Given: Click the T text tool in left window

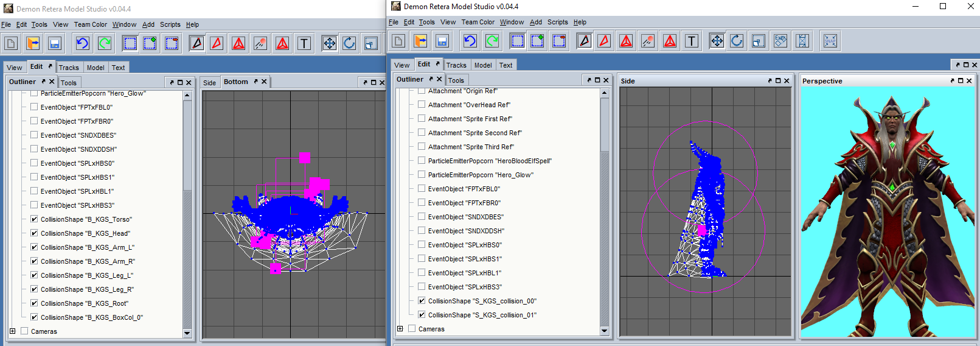Looking at the screenshot, I should point(304,43).
